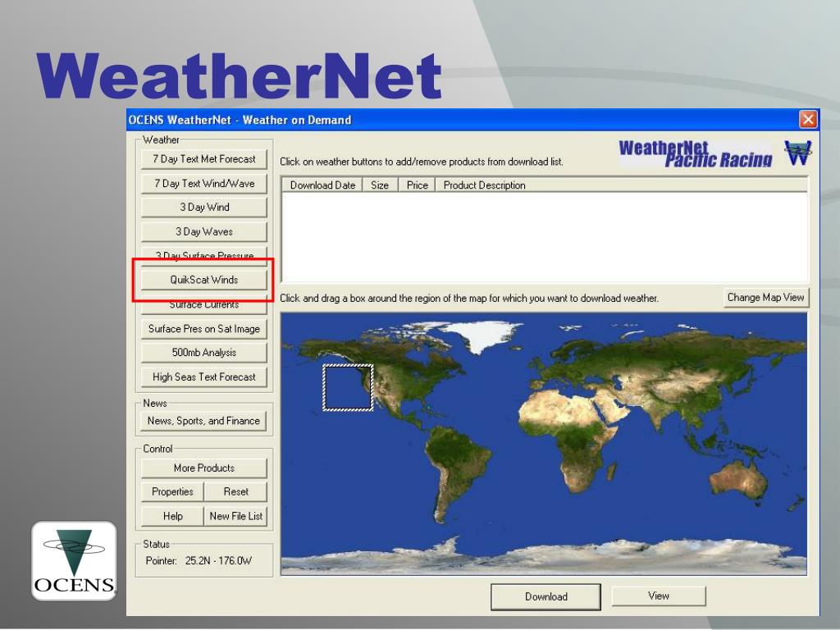Click the Reset button

pos(235,492)
